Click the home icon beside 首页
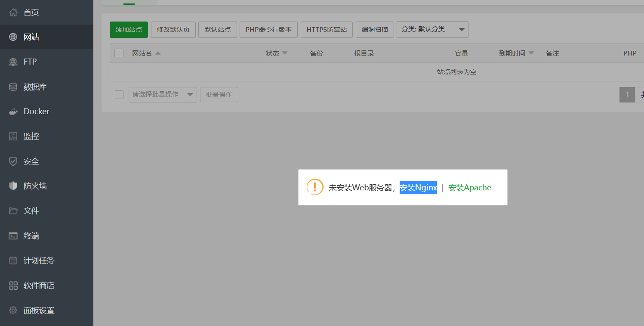644x326 pixels. [13, 12]
